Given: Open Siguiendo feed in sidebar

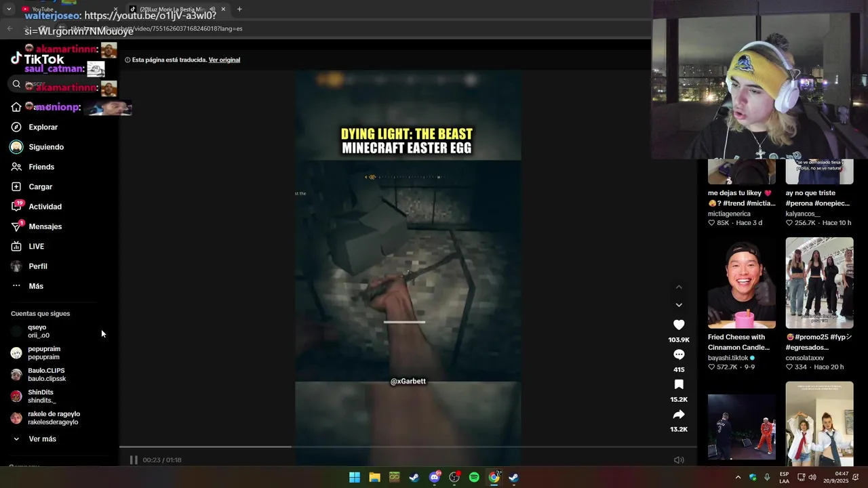Looking at the screenshot, I should click(46, 147).
